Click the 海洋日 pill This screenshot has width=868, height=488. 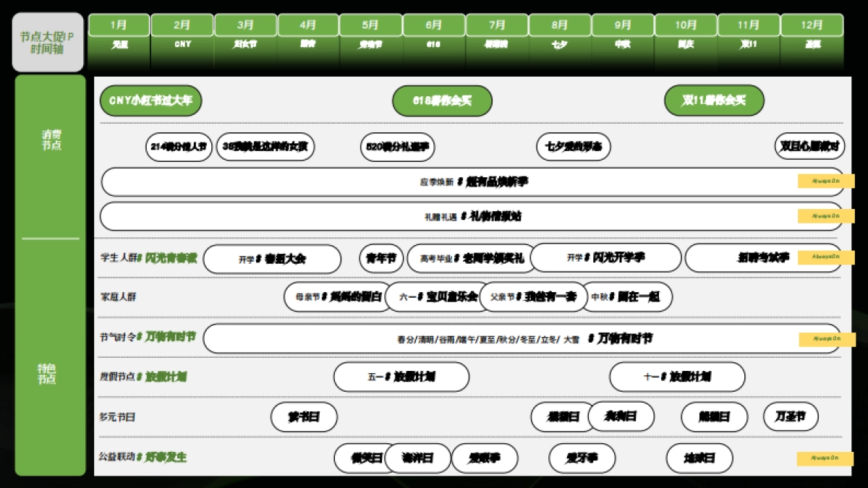417,458
